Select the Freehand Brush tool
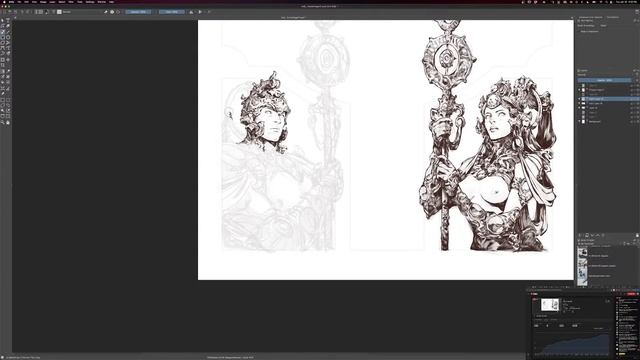This screenshot has height=360, width=640. click(x=3, y=32)
